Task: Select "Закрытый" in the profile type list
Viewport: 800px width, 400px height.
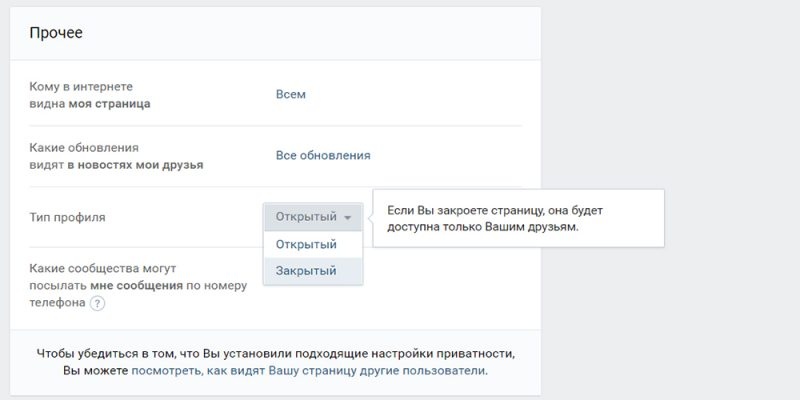Action: point(305,271)
